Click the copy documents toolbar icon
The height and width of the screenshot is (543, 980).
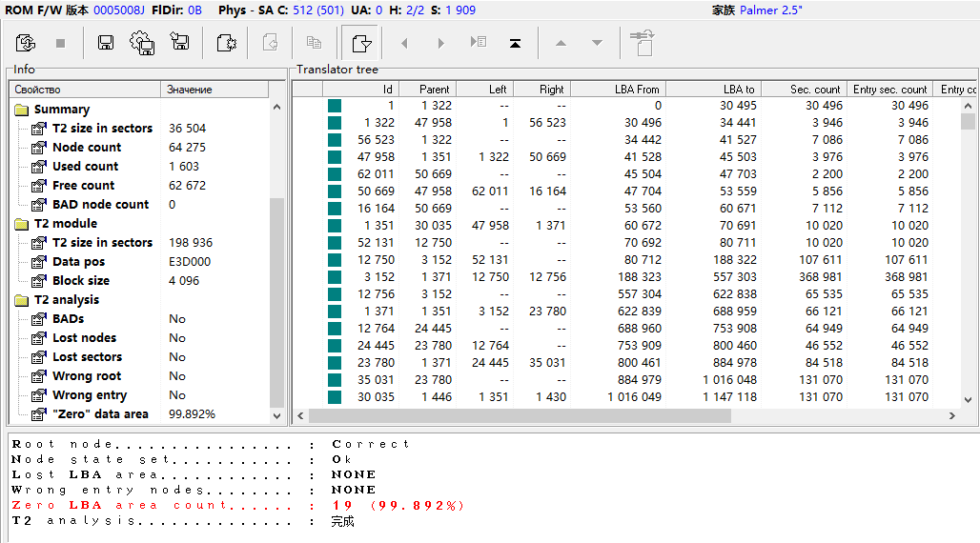pos(314,43)
